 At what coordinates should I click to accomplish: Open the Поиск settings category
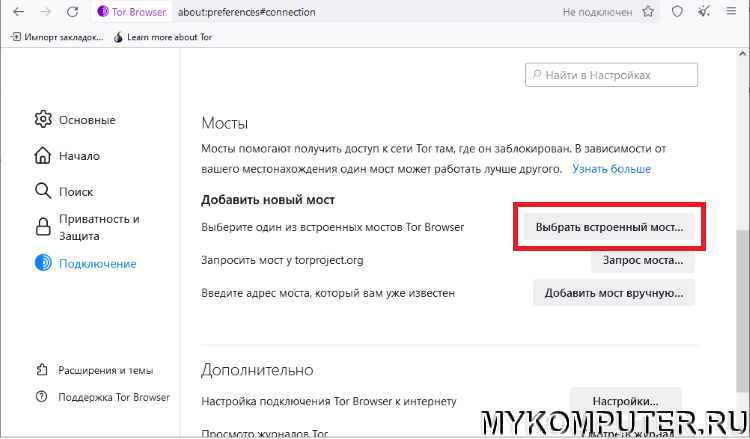[64, 191]
